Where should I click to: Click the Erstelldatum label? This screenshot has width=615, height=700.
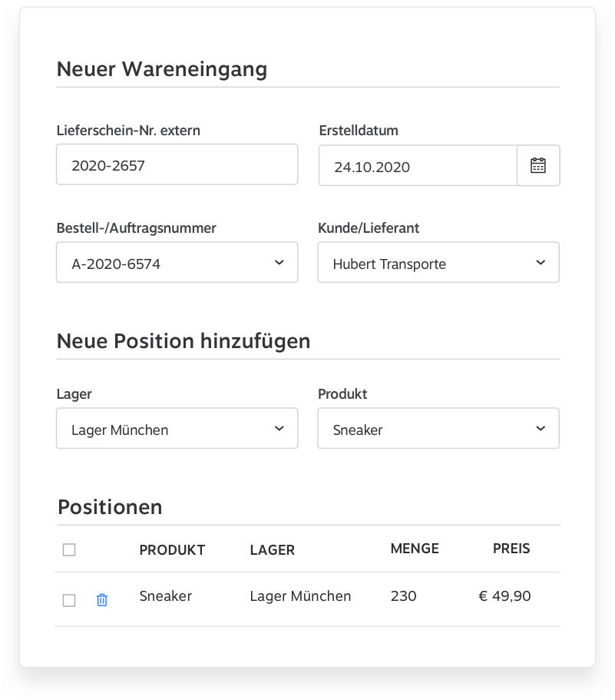(x=359, y=131)
